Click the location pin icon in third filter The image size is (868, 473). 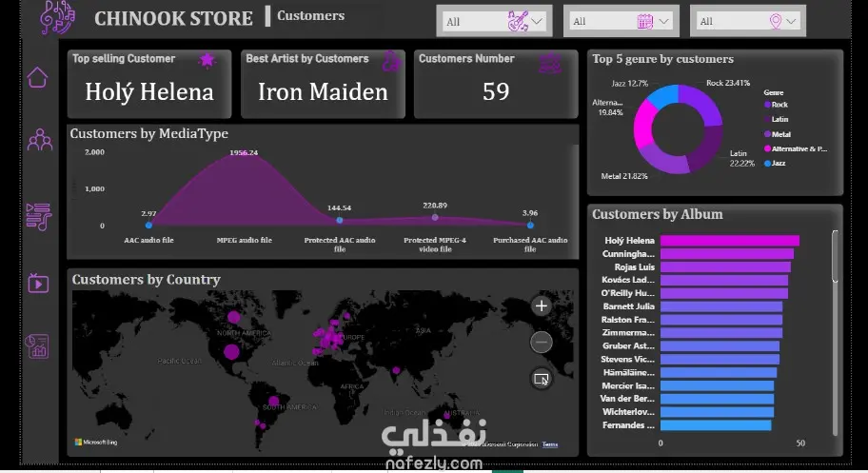coord(776,21)
